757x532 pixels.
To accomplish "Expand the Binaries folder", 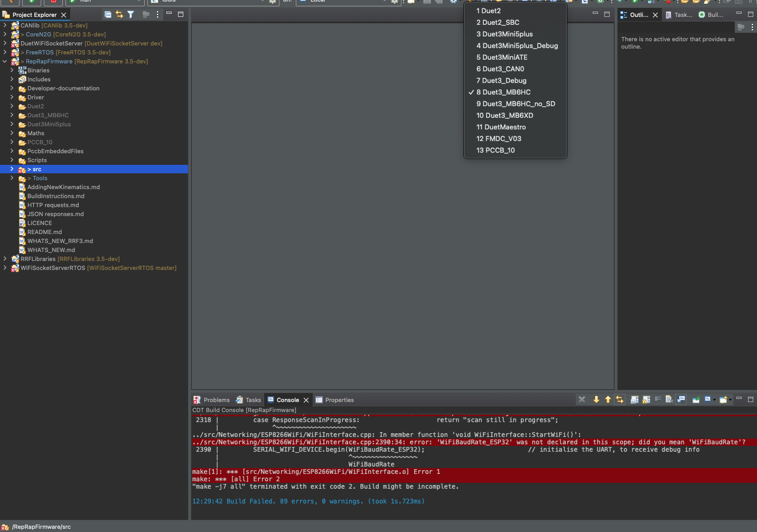I will 12,70.
